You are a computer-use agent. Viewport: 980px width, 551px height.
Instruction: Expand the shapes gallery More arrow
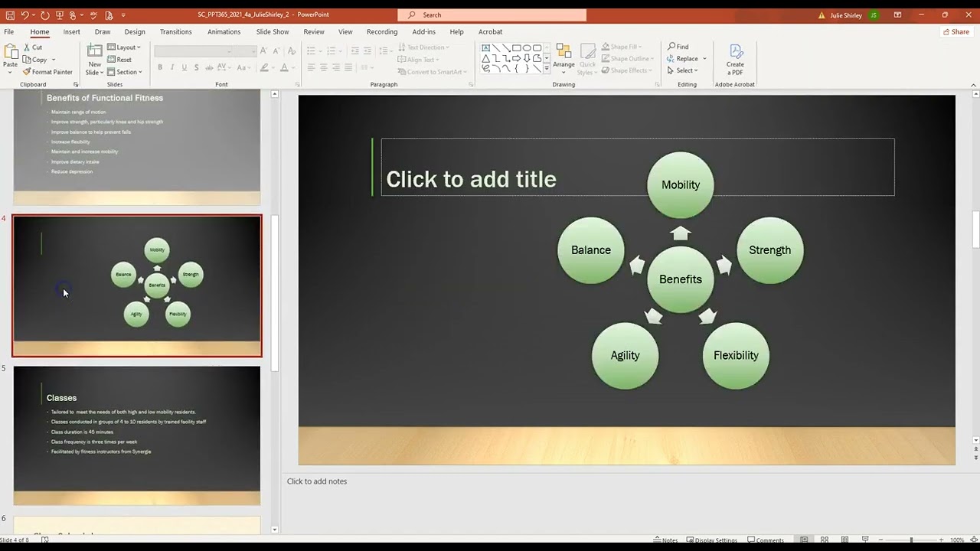[547, 69]
